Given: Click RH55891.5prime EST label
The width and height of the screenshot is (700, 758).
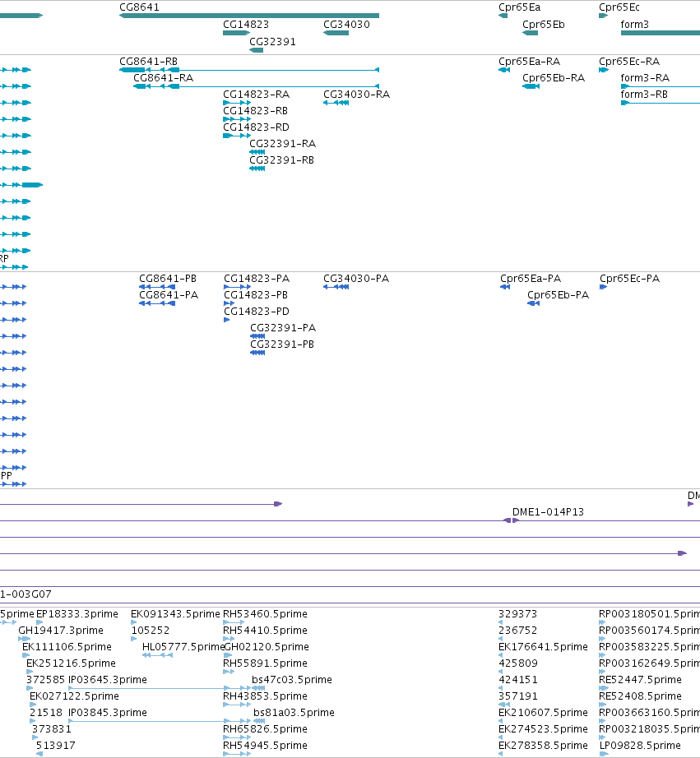Looking at the screenshot, I should click(x=265, y=663).
